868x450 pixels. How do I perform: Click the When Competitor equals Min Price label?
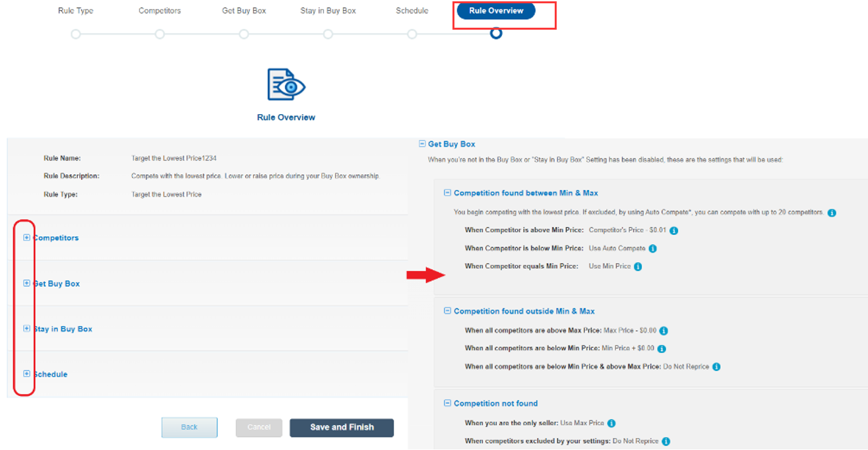pos(522,267)
